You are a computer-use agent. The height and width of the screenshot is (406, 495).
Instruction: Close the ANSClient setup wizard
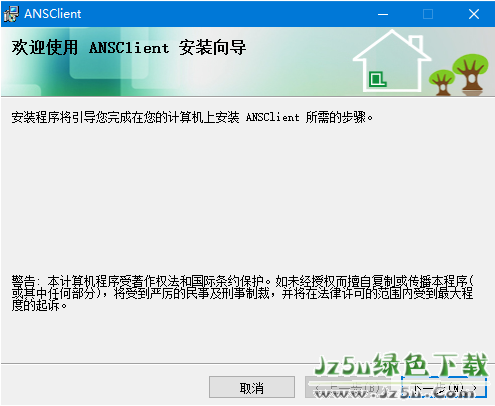click(474, 14)
